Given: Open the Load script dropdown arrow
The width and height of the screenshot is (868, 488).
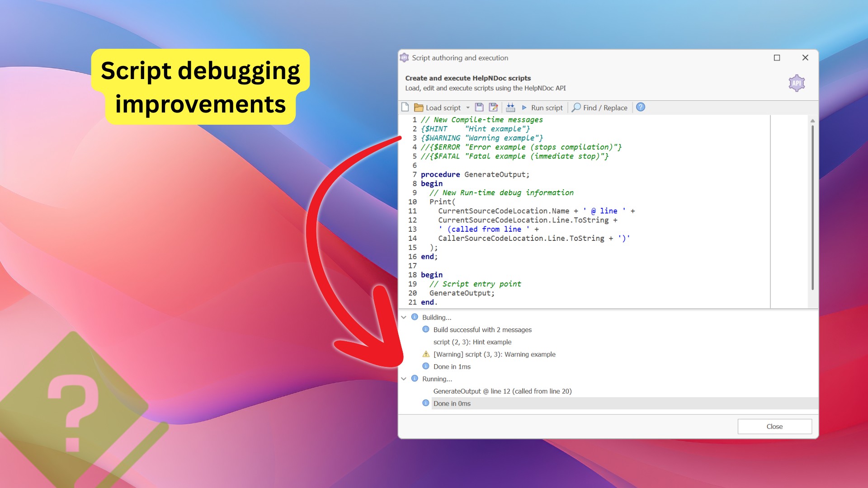Looking at the screenshot, I should (x=468, y=107).
